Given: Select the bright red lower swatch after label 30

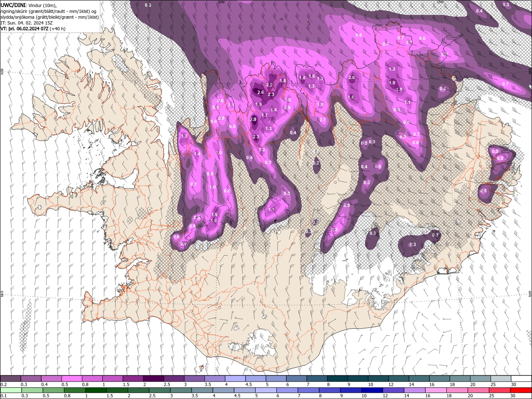Looking at the screenshot, I should [x=520, y=390].
